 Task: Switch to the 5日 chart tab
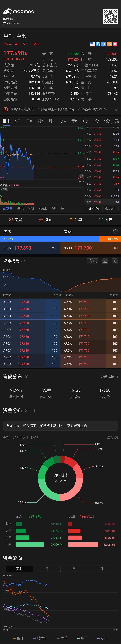18,121
